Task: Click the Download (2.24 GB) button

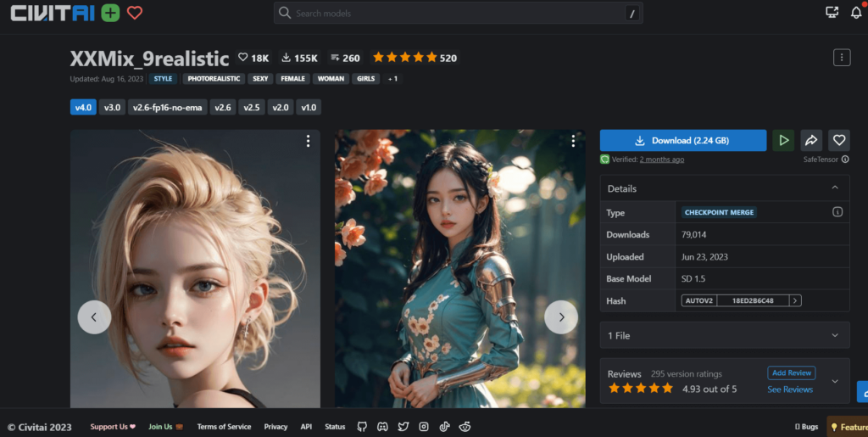Action: pos(683,140)
